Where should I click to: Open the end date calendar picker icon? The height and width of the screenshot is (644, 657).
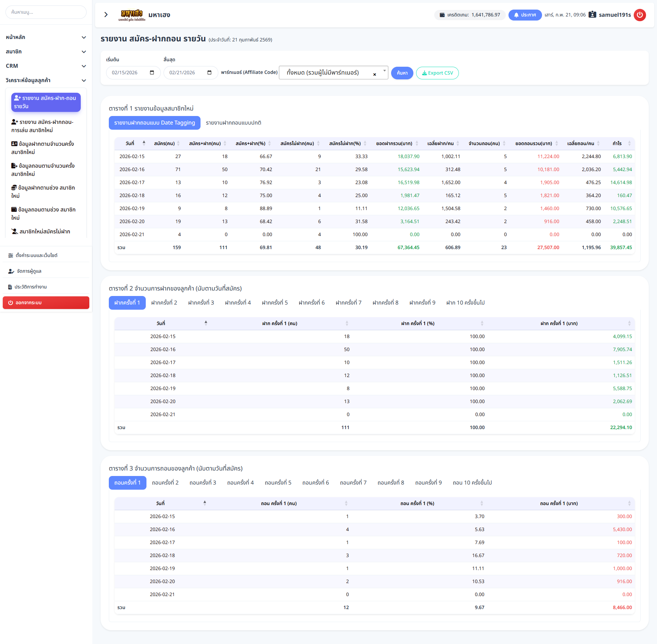pyautogui.click(x=209, y=73)
